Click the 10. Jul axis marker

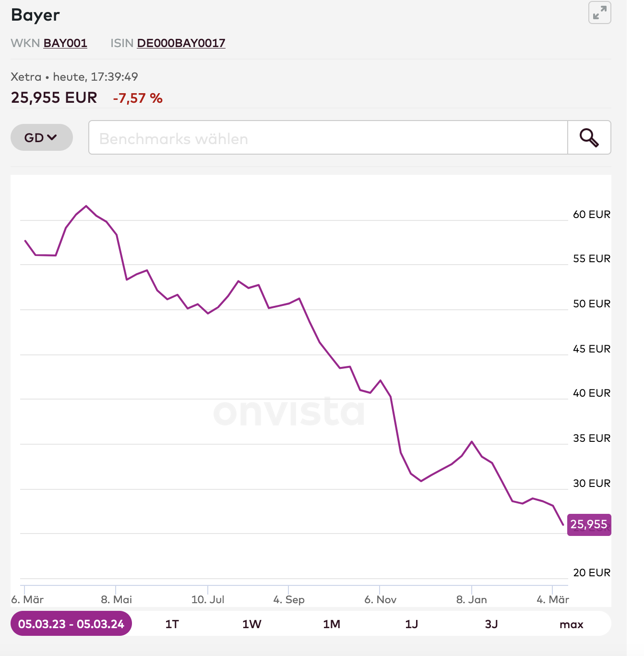208,599
